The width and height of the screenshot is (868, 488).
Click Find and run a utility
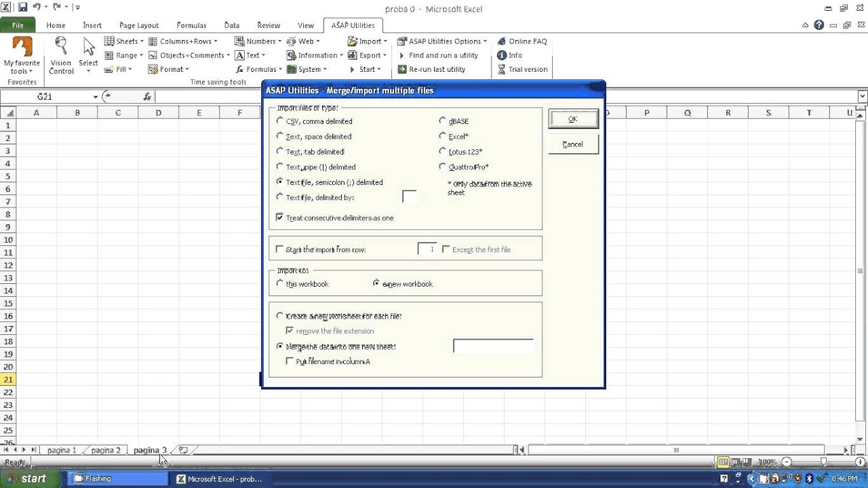437,56
